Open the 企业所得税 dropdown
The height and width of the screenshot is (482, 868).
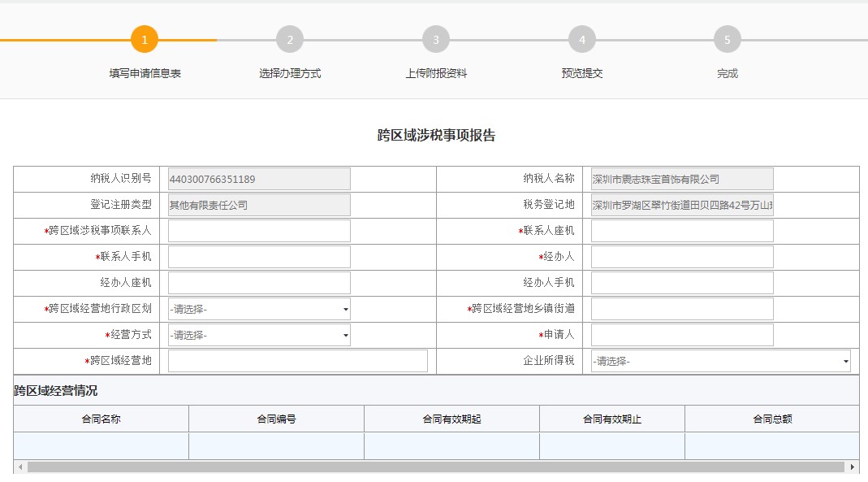[720, 361]
